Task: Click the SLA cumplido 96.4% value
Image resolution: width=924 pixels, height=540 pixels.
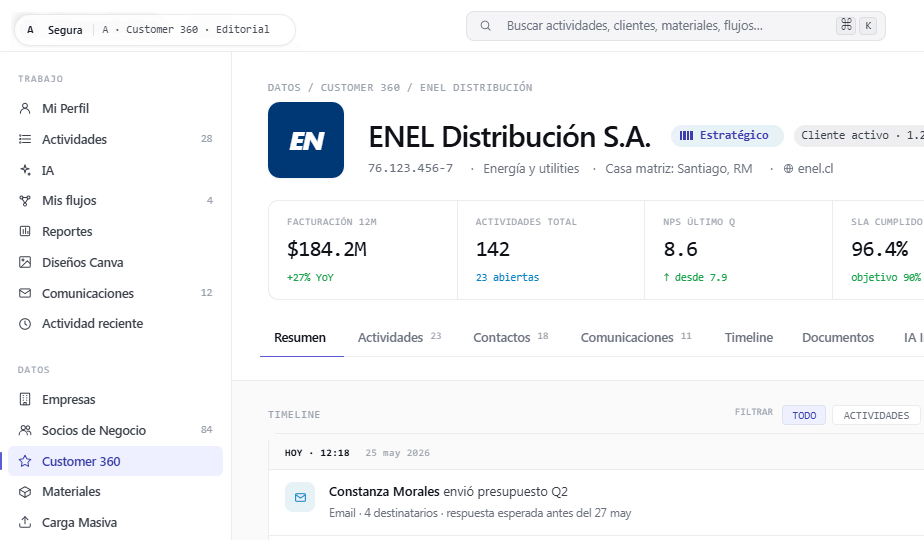Action: [880, 249]
